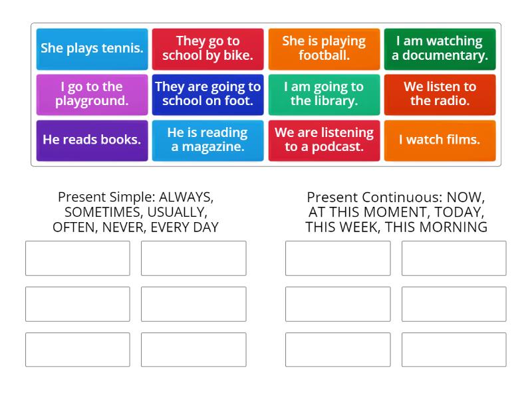Choose the 'I watch films.' card

tap(440, 140)
